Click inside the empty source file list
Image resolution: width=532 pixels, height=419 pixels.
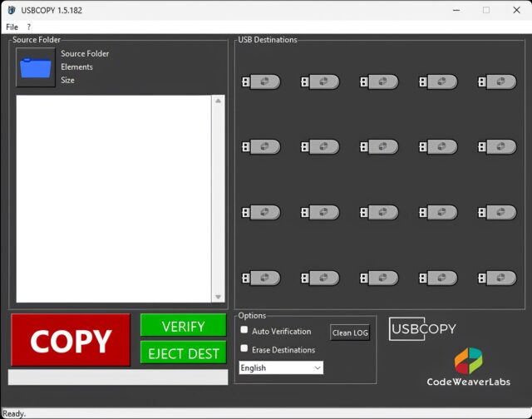113,199
